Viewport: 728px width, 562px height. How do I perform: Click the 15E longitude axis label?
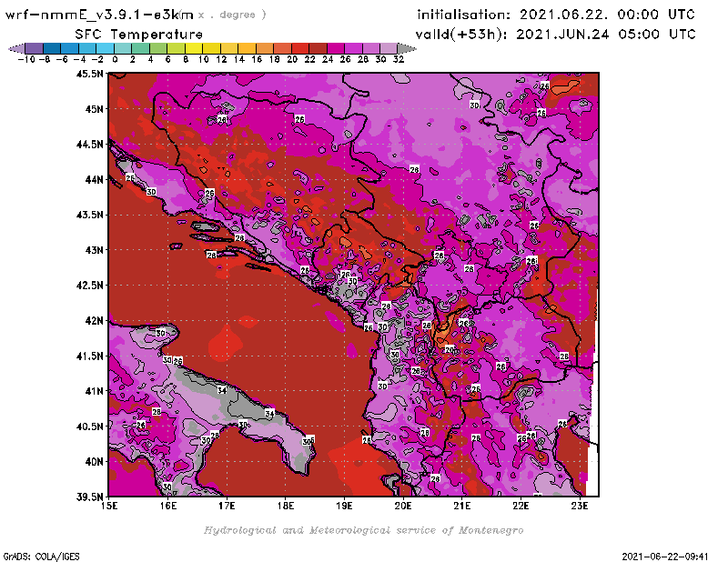tap(110, 506)
